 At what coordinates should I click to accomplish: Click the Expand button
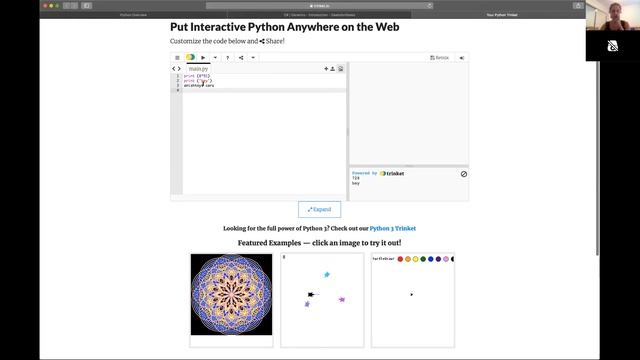tap(320, 209)
